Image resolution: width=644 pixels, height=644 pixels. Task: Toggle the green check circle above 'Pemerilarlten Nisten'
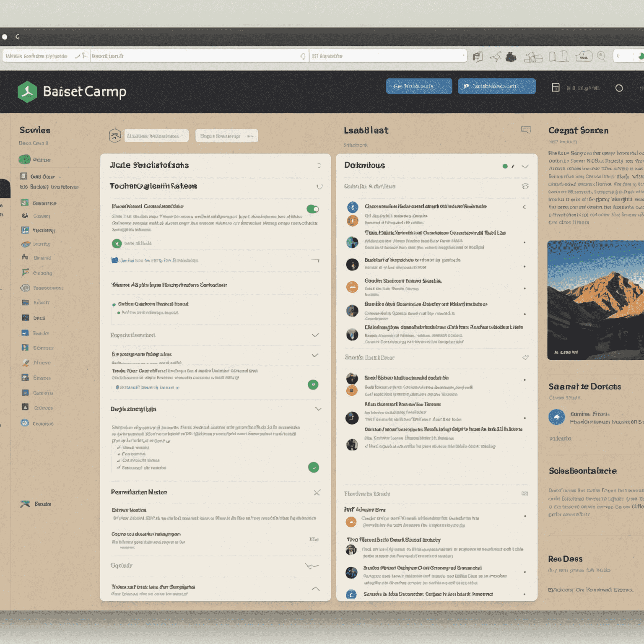(x=314, y=467)
